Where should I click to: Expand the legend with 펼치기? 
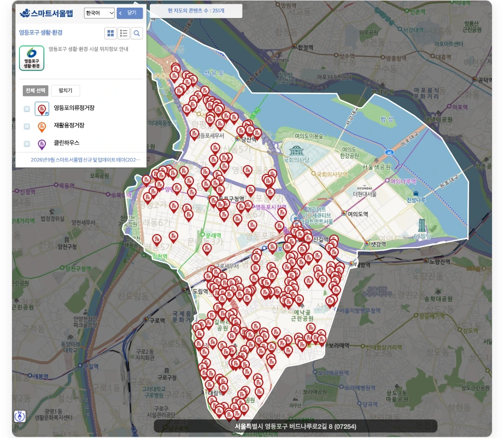pos(65,91)
